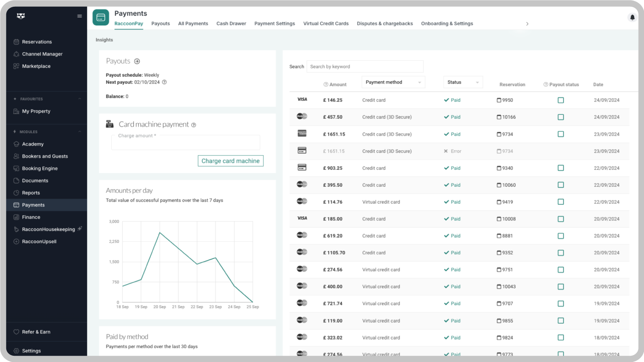Open Payments in the sidebar
Screen dimensions: 644x362
(47, 205)
